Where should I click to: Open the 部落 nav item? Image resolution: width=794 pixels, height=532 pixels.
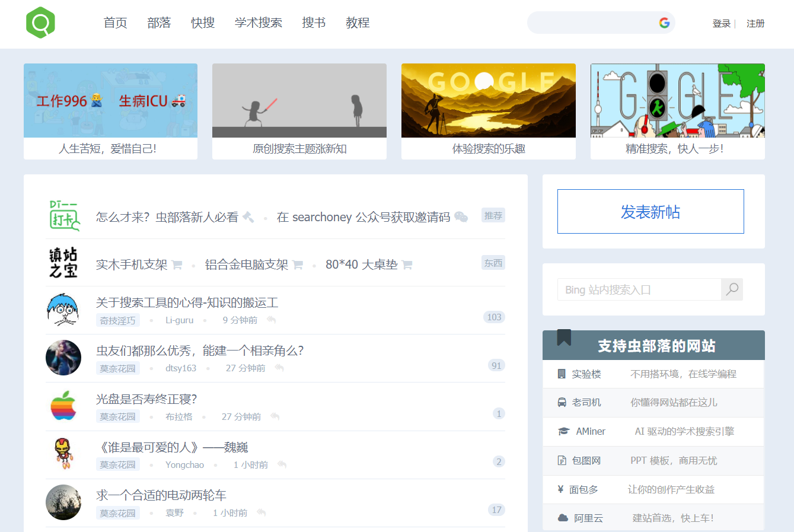[159, 23]
